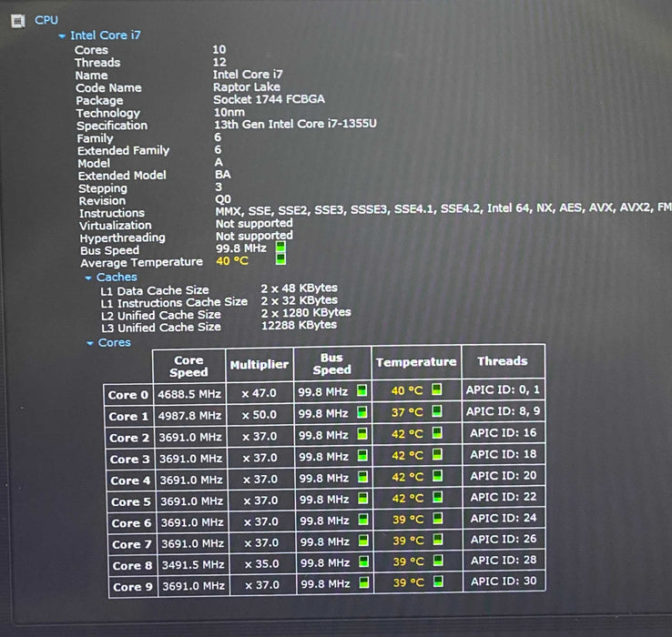
Task: Click the Temperature column header
Action: coord(416,362)
